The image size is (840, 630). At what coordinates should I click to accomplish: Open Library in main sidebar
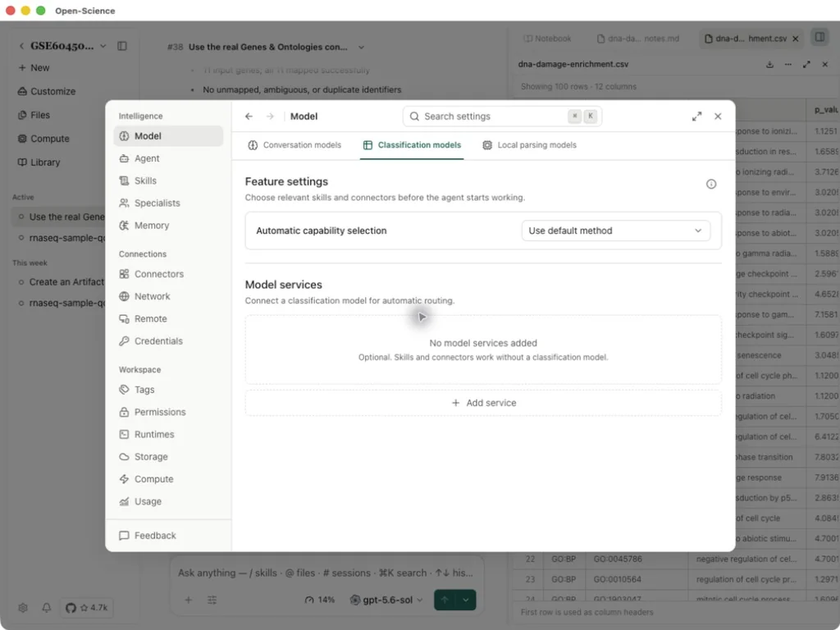click(39, 162)
